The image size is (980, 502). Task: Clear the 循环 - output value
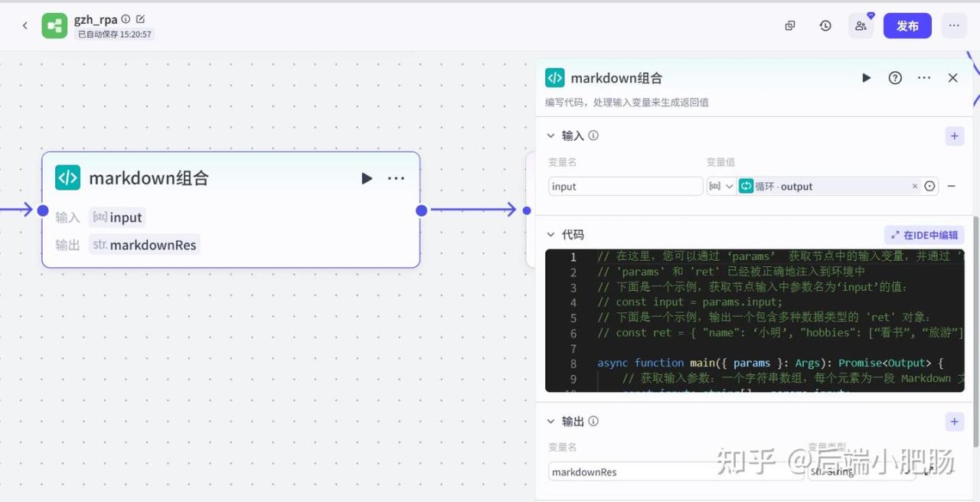(x=914, y=186)
